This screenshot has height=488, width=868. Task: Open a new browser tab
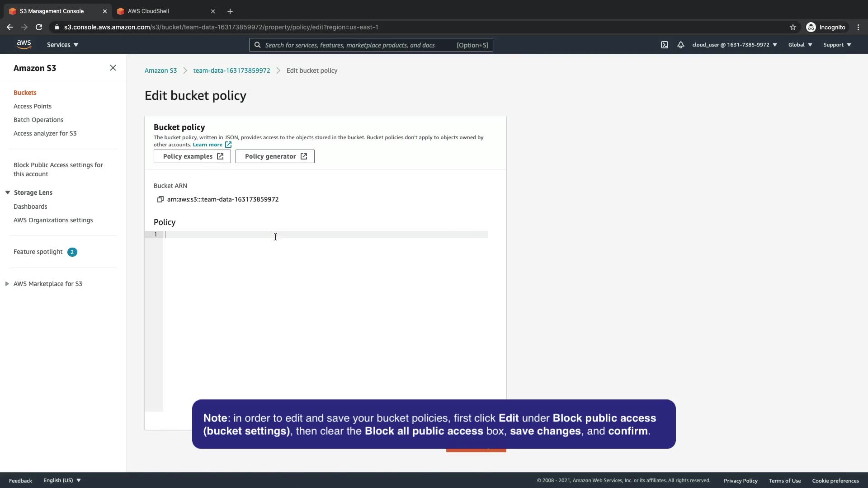click(230, 11)
